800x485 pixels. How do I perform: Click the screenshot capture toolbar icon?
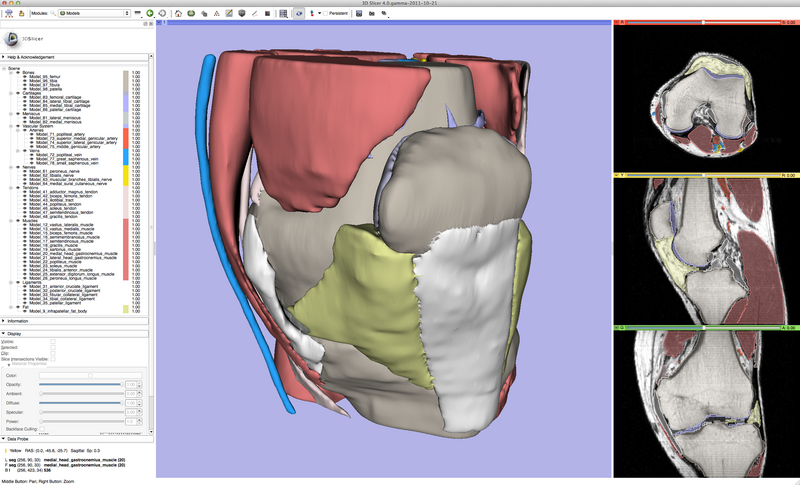(359, 13)
